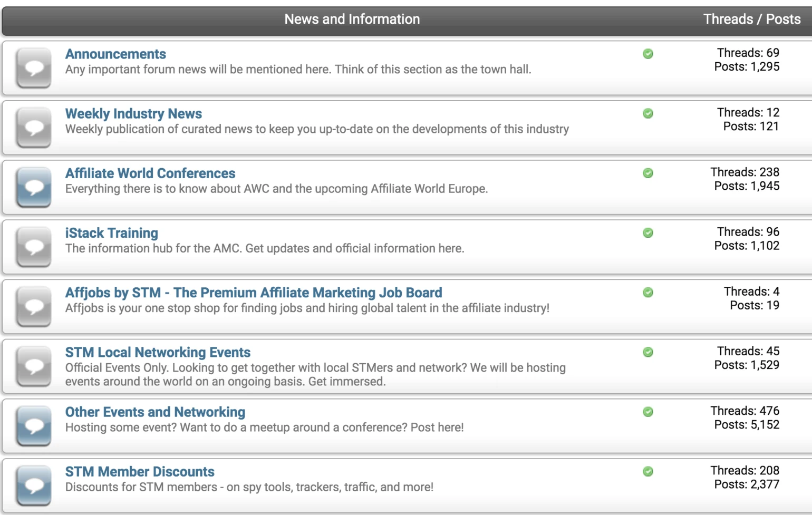Click the STM Local Networking Events forum icon
The height and width of the screenshot is (515, 812).
34,366
